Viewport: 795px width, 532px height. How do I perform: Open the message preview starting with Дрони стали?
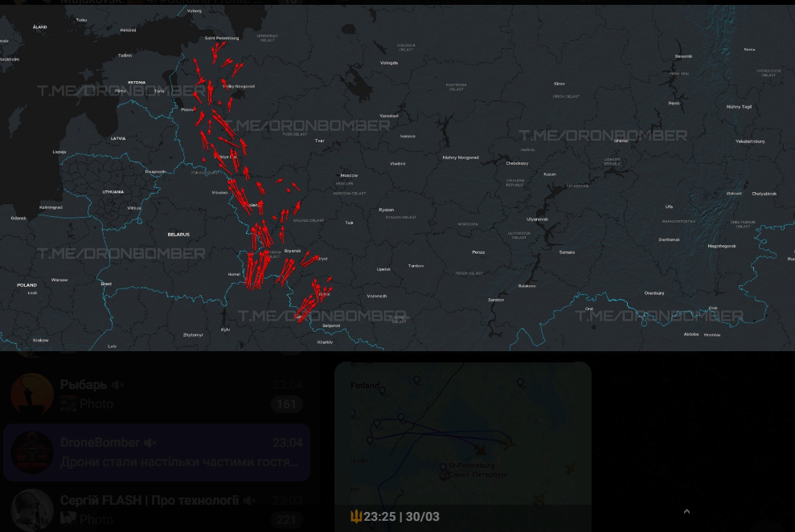coord(179,462)
